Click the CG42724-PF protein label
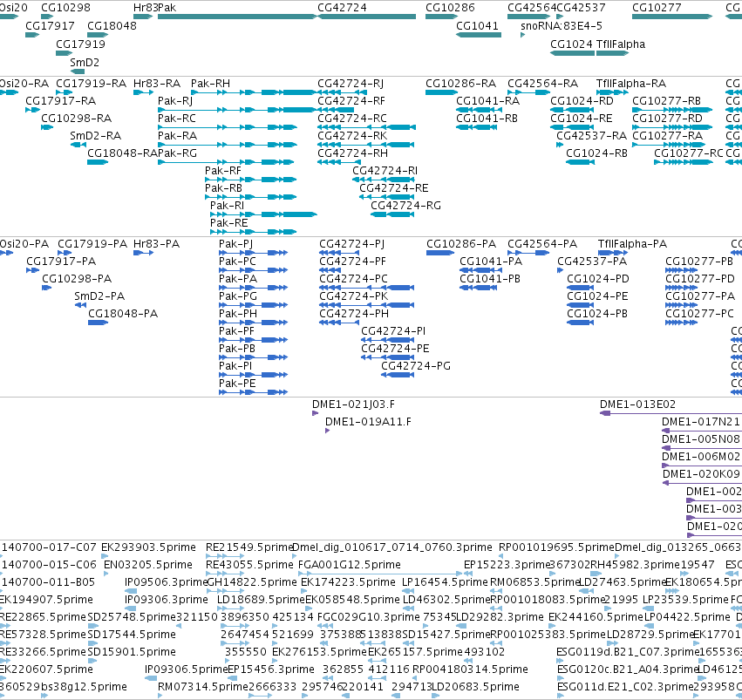The height and width of the screenshot is (700, 742). [352, 262]
